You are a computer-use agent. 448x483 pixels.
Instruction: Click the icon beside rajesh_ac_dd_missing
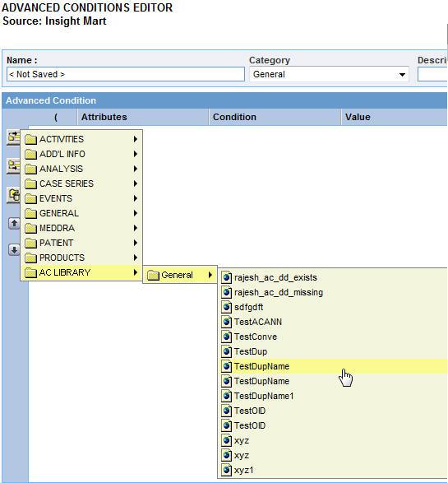point(226,292)
